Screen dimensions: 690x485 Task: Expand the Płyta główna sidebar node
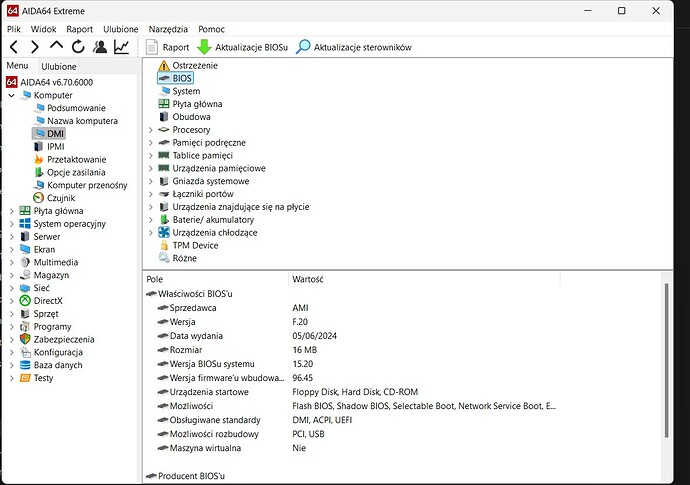[x=12, y=211]
